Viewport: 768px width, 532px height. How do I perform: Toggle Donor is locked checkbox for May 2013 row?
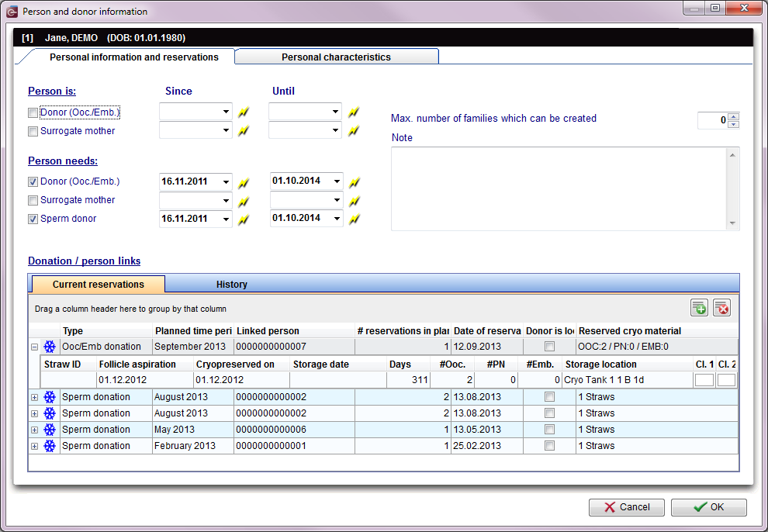click(549, 429)
